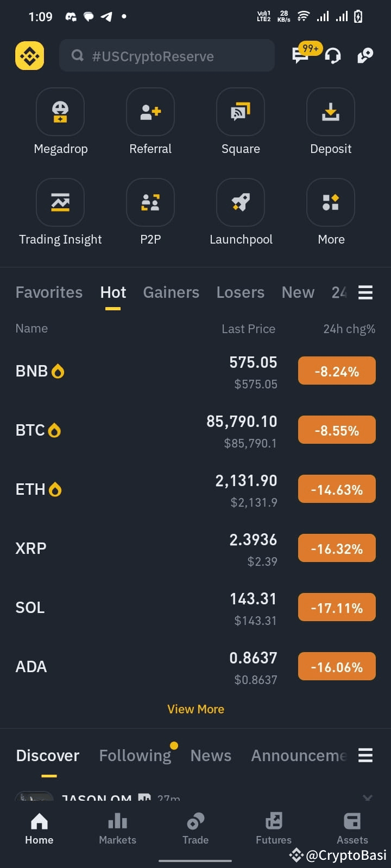Select the Following feed tab
The image size is (391, 868).
135,755
